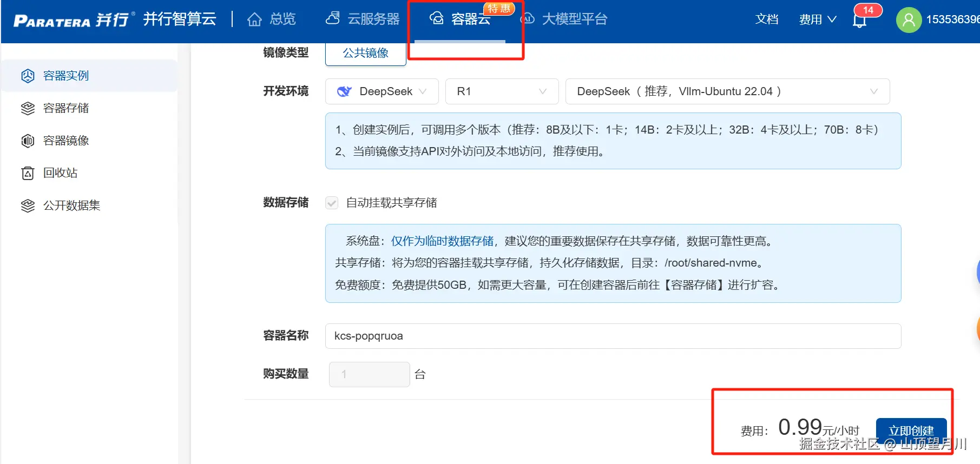Click the 仅作为临时数据存储 blue text
This screenshot has width=980, height=464.
443,241
